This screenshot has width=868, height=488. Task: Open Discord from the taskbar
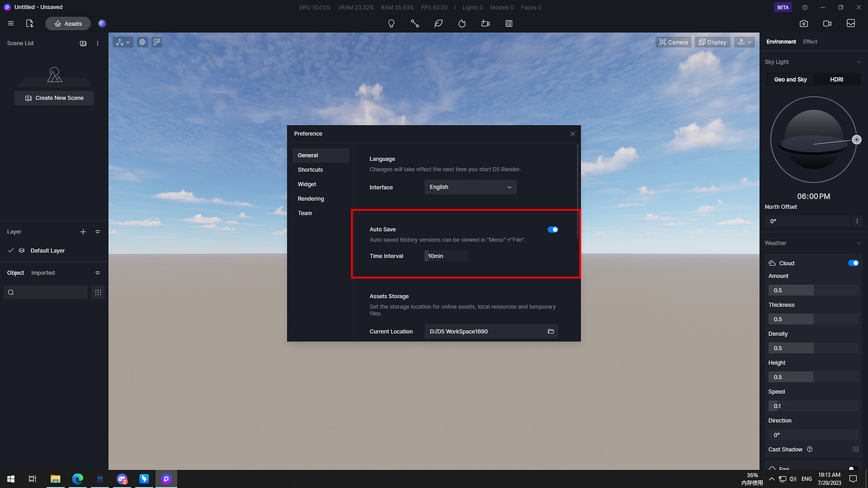click(122, 479)
